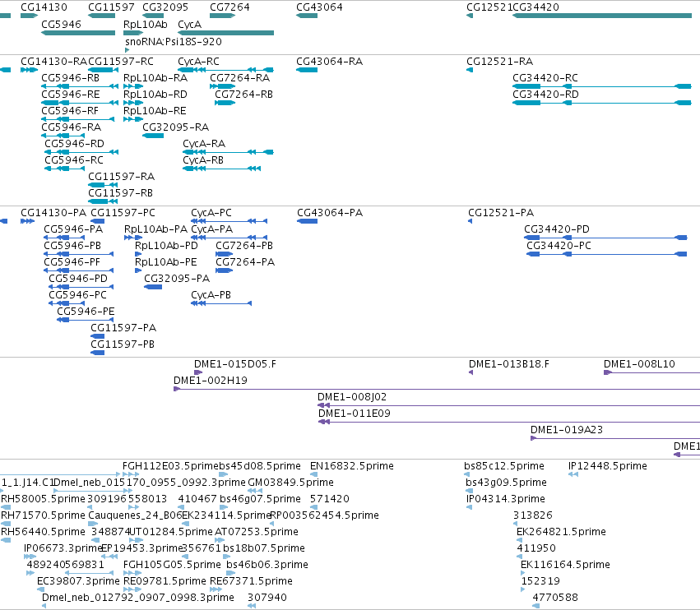The height and width of the screenshot is (610, 700).
Task: Click the CycA gene label
Action: pos(189,25)
